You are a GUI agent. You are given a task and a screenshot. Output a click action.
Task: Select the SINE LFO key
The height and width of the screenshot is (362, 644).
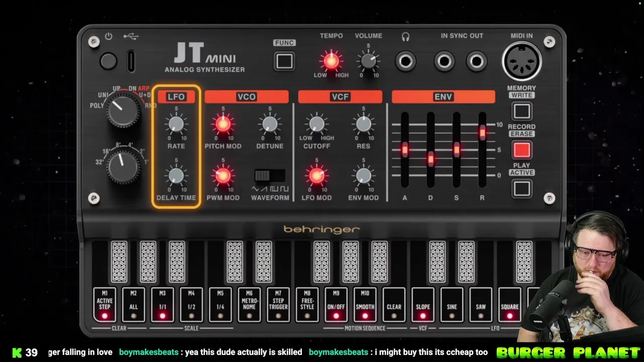click(452, 305)
